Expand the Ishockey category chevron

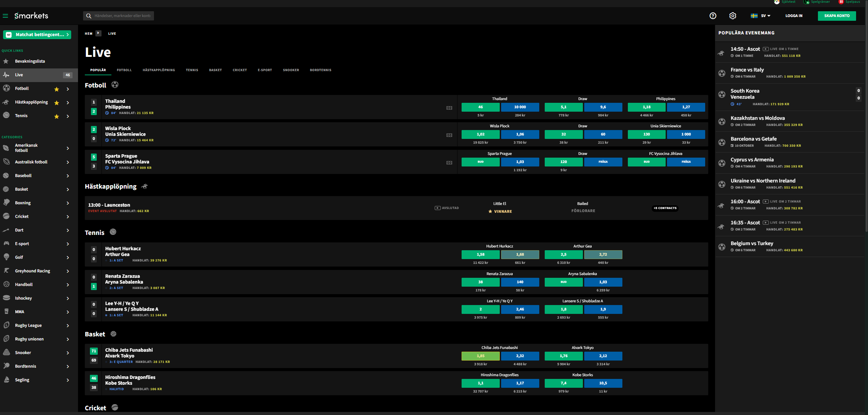[x=68, y=298]
